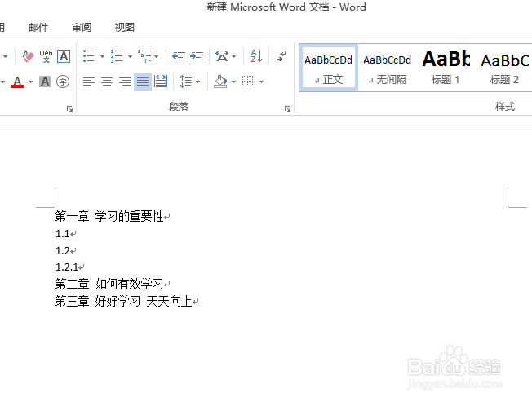Screen dimensions: 532x402
Task: Apply the 标题 1 style
Action: [x=446, y=68]
